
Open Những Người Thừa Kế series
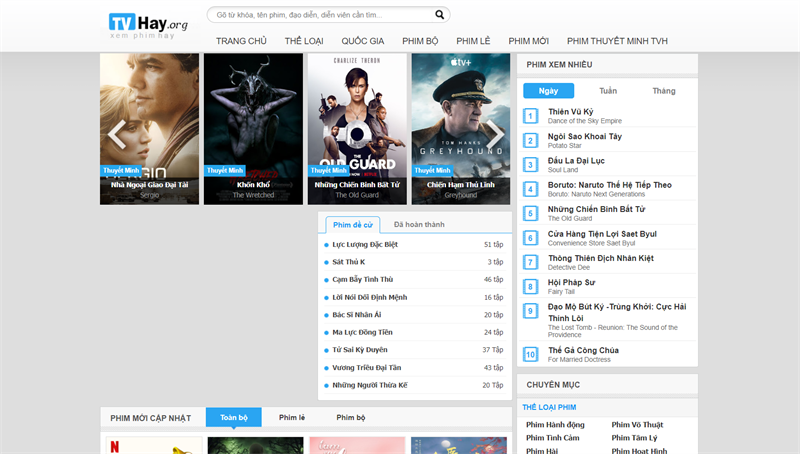tap(370, 385)
